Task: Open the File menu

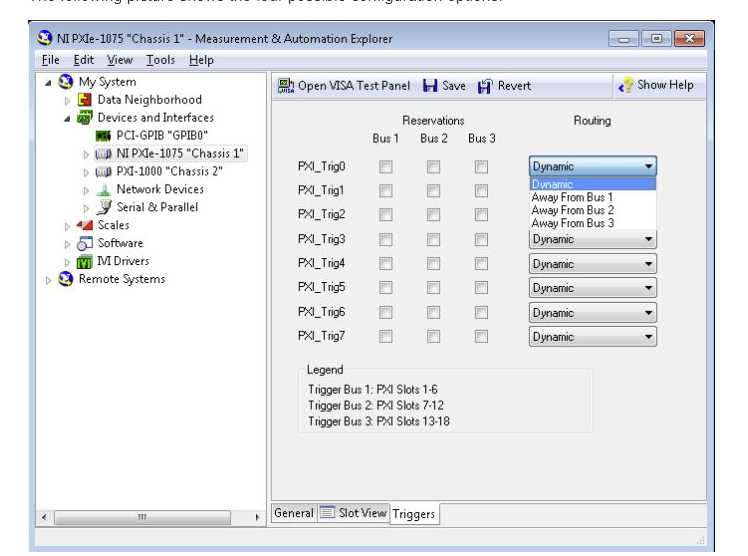Action: (x=51, y=60)
